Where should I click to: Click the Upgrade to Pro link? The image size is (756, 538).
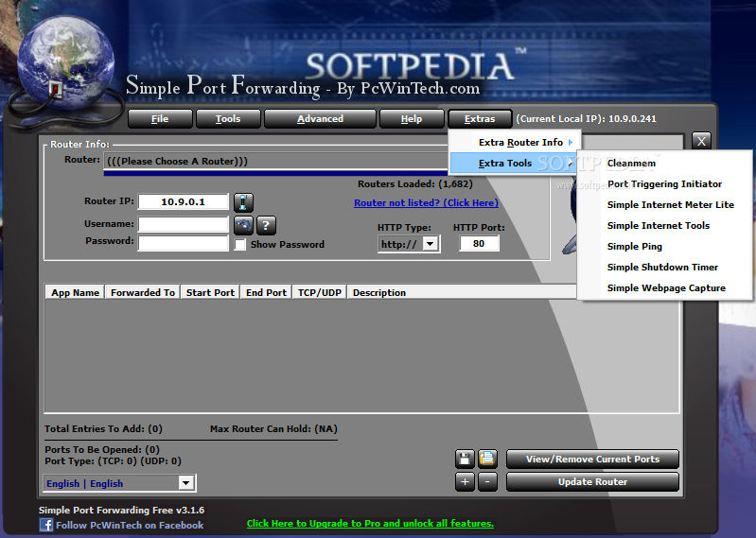(x=370, y=524)
